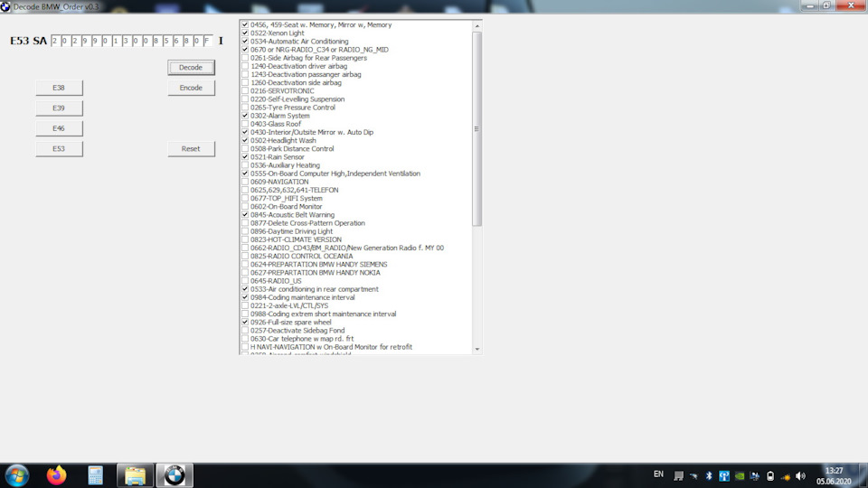The height and width of the screenshot is (488, 868).
Task: Click the Encode button
Action: 191,88
